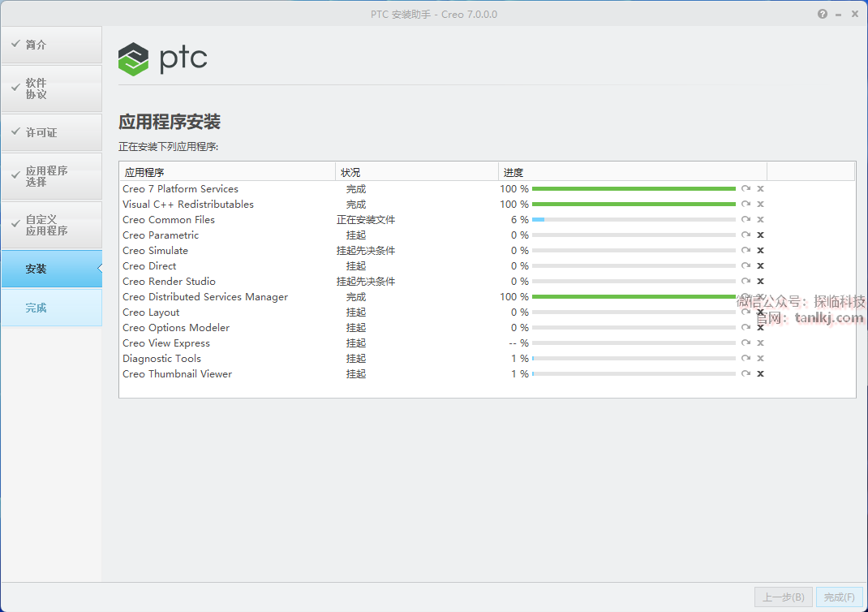Sort by the 状况 column header
The image size is (868, 612).
pyautogui.click(x=416, y=173)
